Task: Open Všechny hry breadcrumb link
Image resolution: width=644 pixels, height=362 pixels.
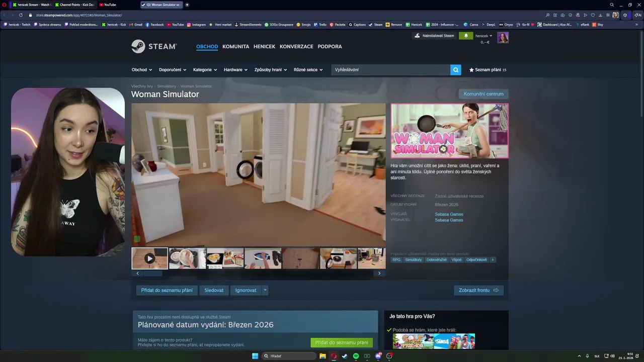Action: pyautogui.click(x=142, y=86)
